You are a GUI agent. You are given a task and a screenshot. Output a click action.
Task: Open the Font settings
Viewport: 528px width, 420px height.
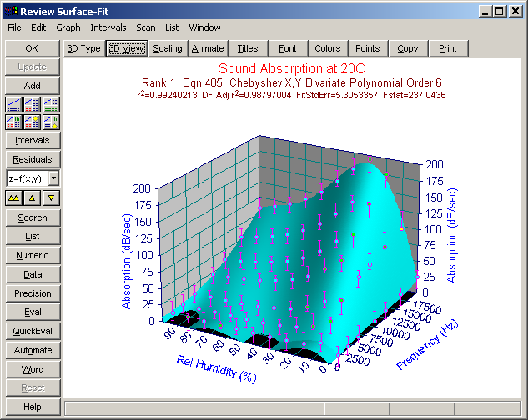(x=288, y=48)
